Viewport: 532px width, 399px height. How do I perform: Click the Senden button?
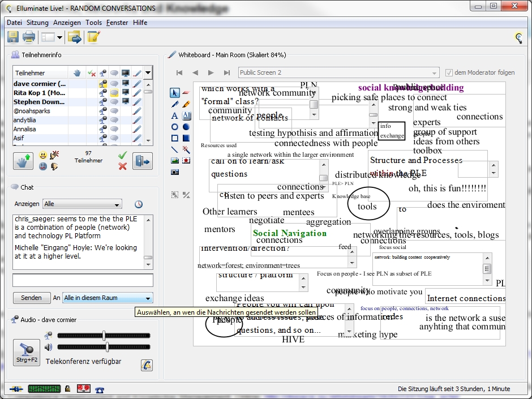(x=32, y=298)
